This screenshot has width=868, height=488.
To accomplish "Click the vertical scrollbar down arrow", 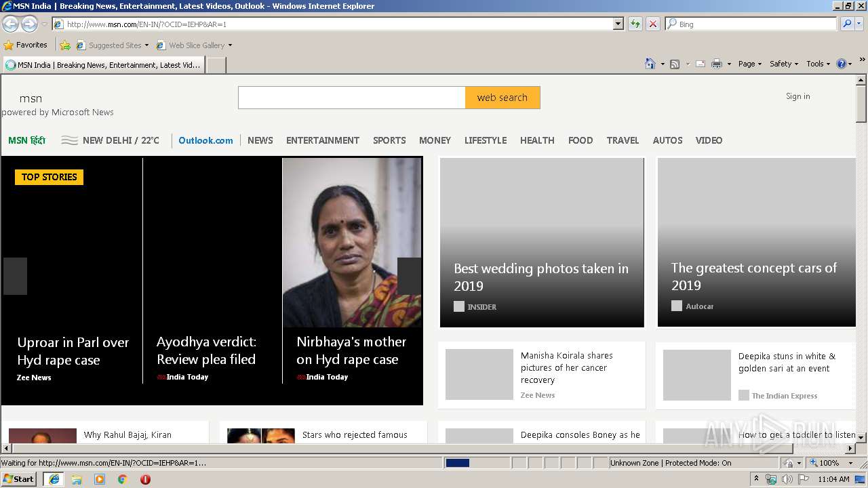I will [x=861, y=437].
